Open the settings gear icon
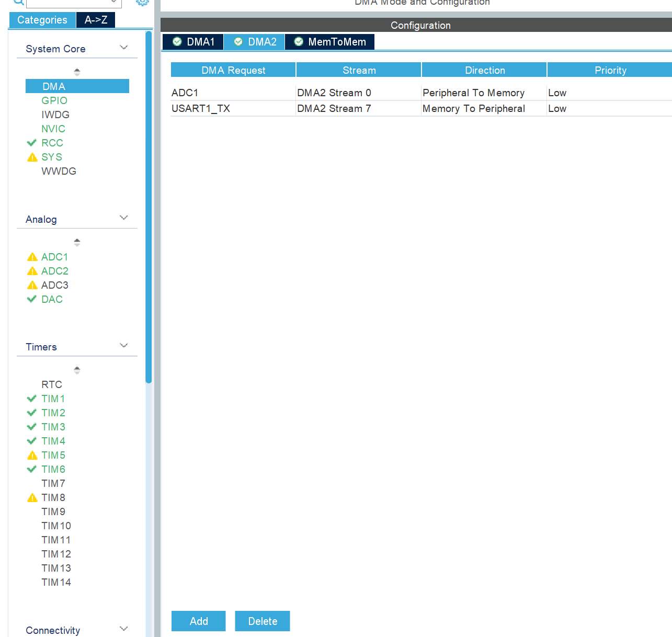 tap(141, 3)
